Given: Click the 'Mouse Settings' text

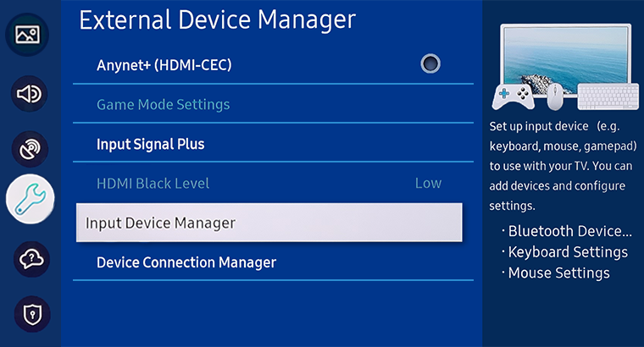Looking at the screenshot, I should (x=559, y=273).
